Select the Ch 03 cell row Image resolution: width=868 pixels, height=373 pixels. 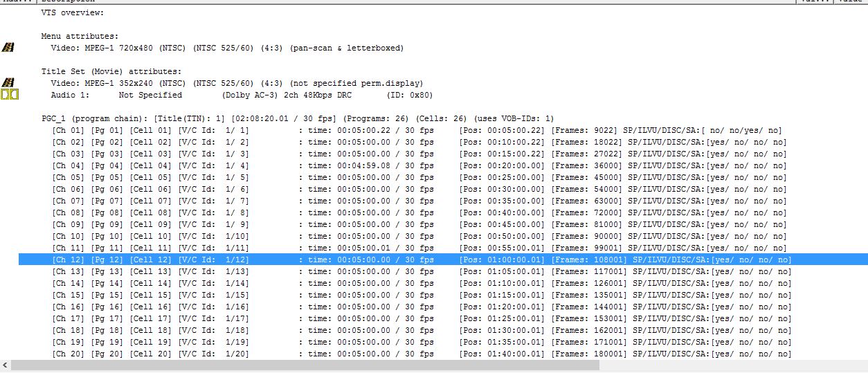[x=419, y=154]
